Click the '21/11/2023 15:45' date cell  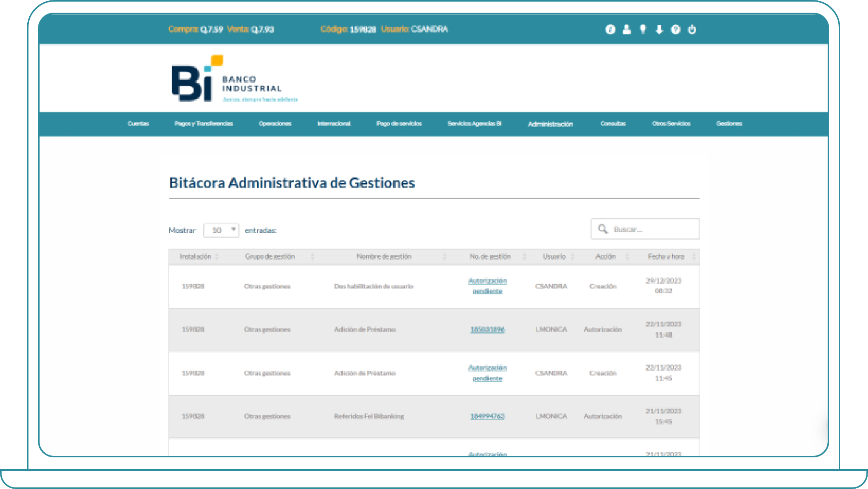point(663,416)
